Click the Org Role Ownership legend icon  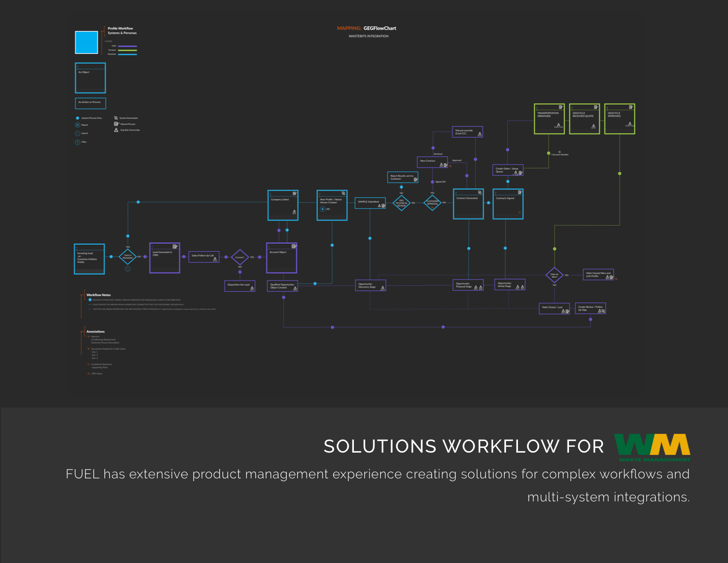coord(116,130)
